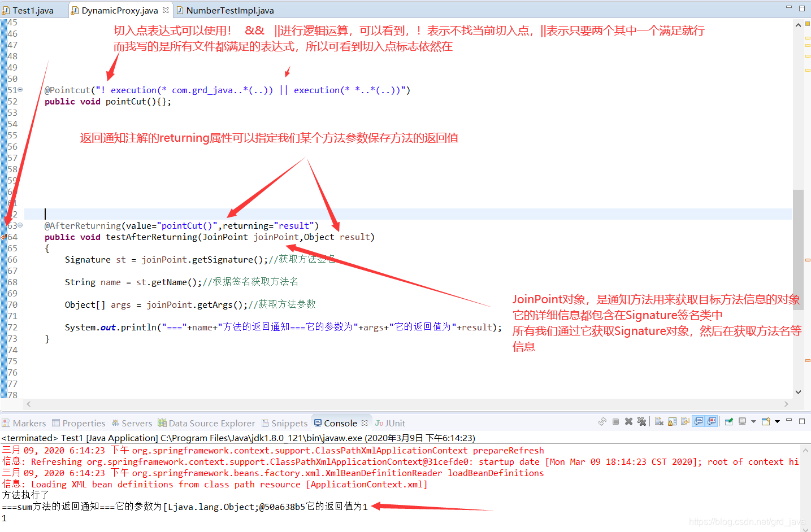The image size is (811, 532).
Task: Toggle Console scroll lock
Action: pos(672,421)
